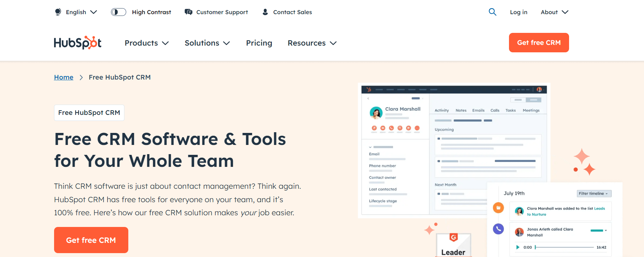This screenshot has width=644, height=257.
Task: Open the Filter timeline dropdown
Action: [x=594, y=193]
